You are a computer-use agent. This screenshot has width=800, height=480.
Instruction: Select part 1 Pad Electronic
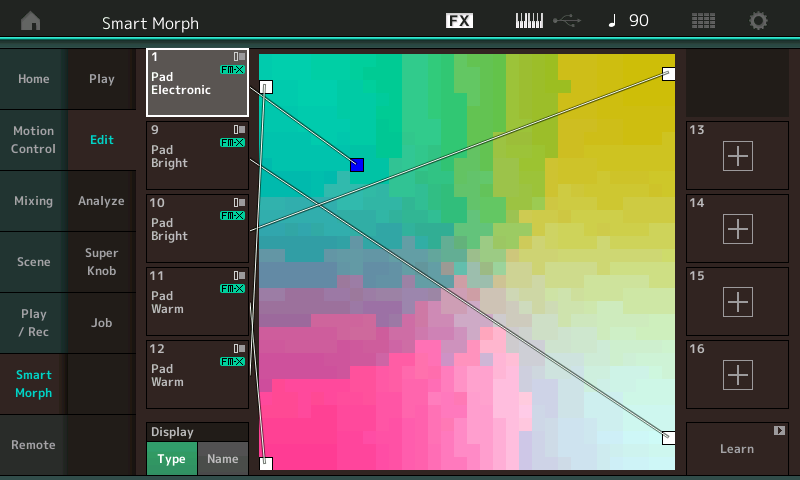(x=197, y=82)
